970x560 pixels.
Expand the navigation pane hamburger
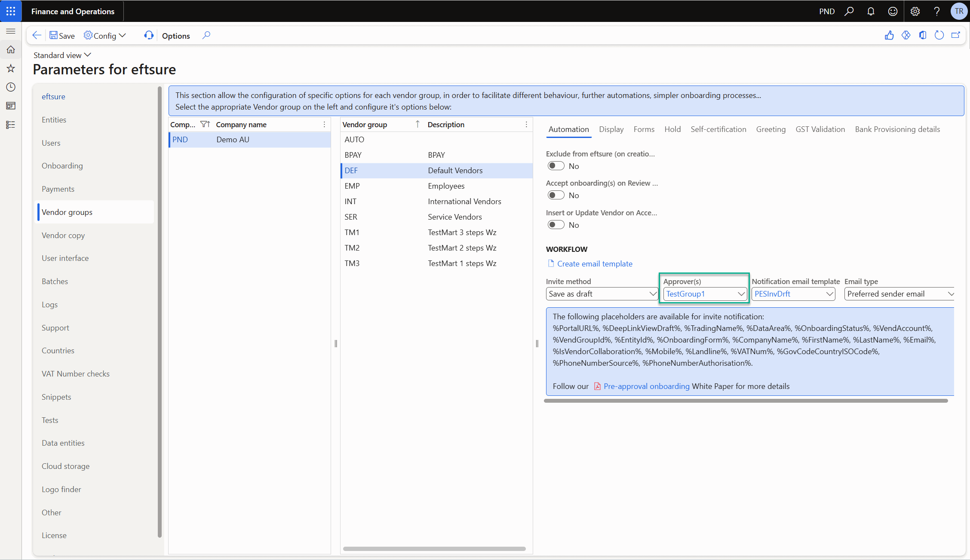(x=11, y=31)
